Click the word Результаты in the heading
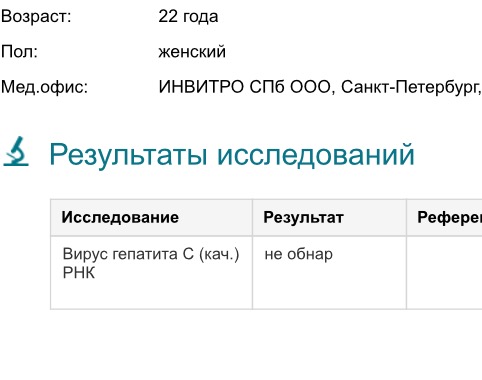The width and height of the screenshot is (482, 380). pyautogui.click(x=129, y=155)
